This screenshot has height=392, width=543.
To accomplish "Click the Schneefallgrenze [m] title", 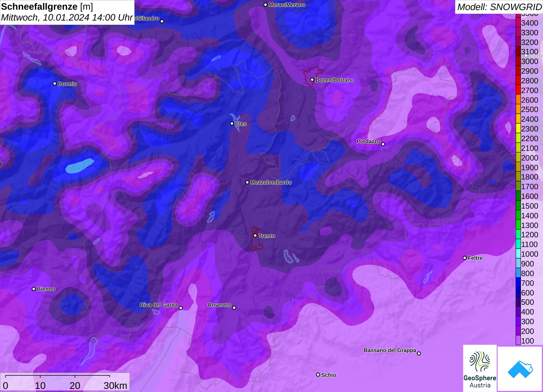I will [47, 7].
